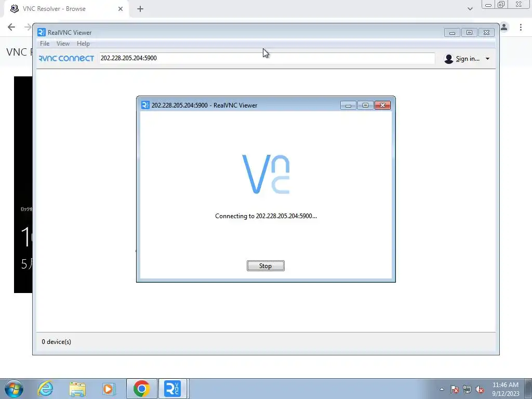The height and width of the screenshot is (399, 532).
Task: Close the connecting dialog window
Action: click(x=382, y=105)
